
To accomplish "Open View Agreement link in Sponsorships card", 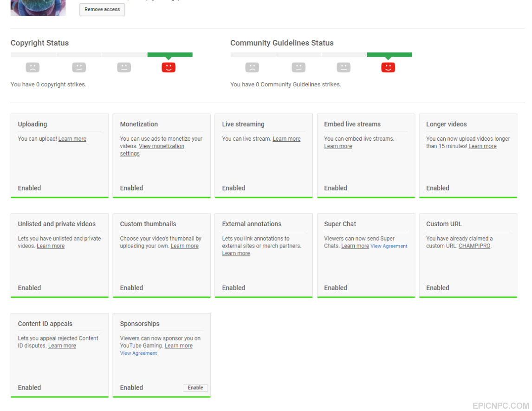I will pos(138,353).
